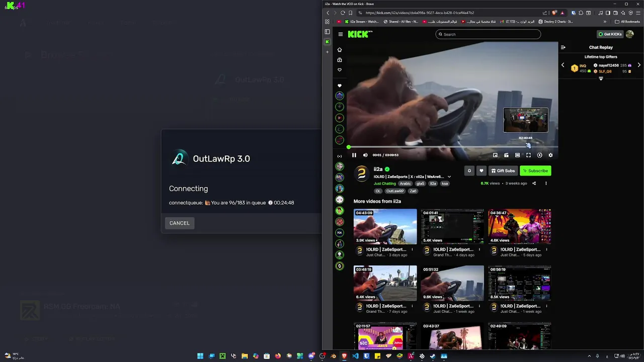
Task: Open Brave main menu
Action: 638,13
